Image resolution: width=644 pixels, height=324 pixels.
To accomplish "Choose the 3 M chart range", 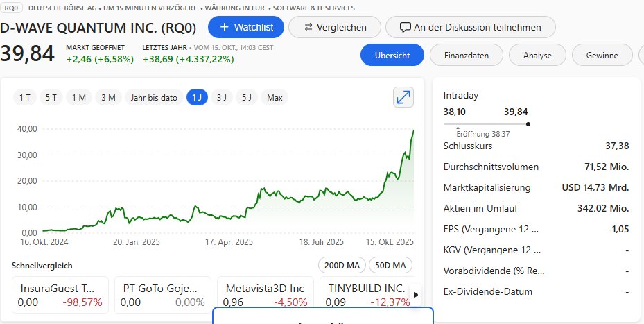I will click(x=108, y=97).
